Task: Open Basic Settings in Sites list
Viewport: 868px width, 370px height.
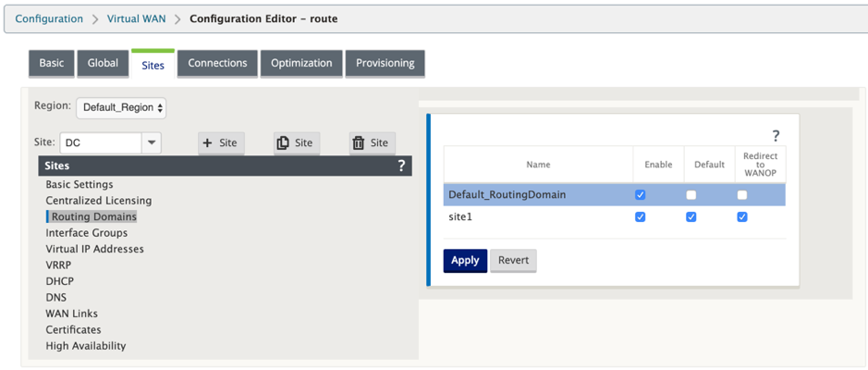Action: coord(79,184)
